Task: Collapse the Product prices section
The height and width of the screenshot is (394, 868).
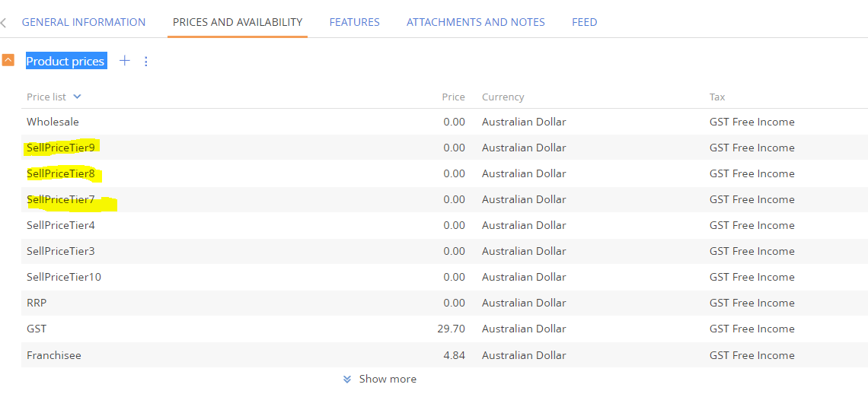Action: pos(8,60)
